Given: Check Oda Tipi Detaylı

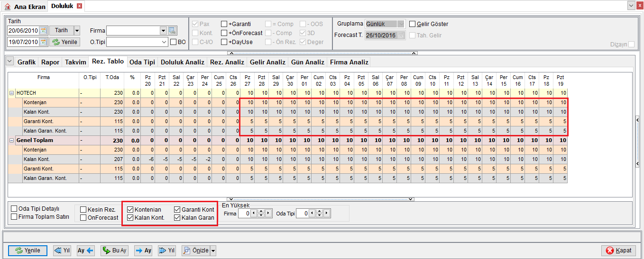Looking at the screenshot, I should [14, 209].
